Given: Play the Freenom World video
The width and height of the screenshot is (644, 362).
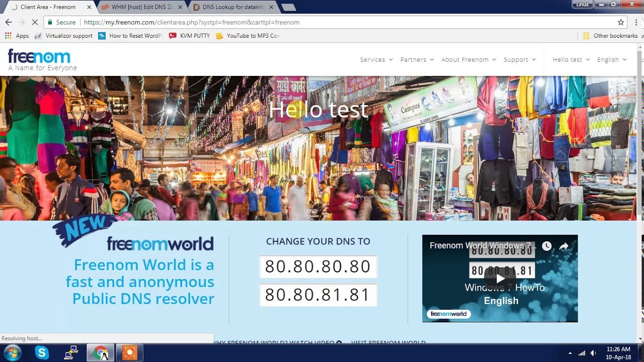Looking at the screenshot, I should pyautogui.click(x=500, y=279).
